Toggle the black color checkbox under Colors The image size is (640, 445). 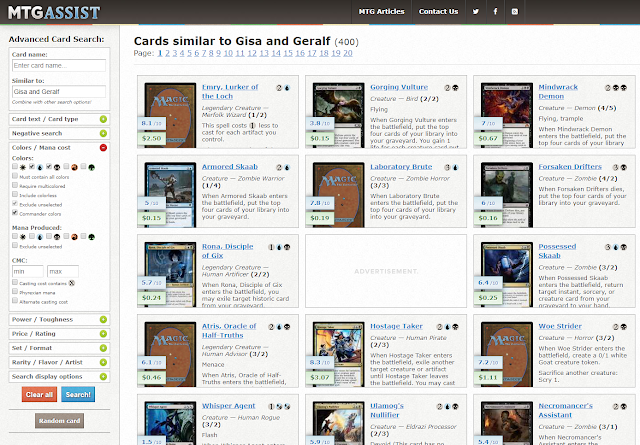tap(49, 167)
